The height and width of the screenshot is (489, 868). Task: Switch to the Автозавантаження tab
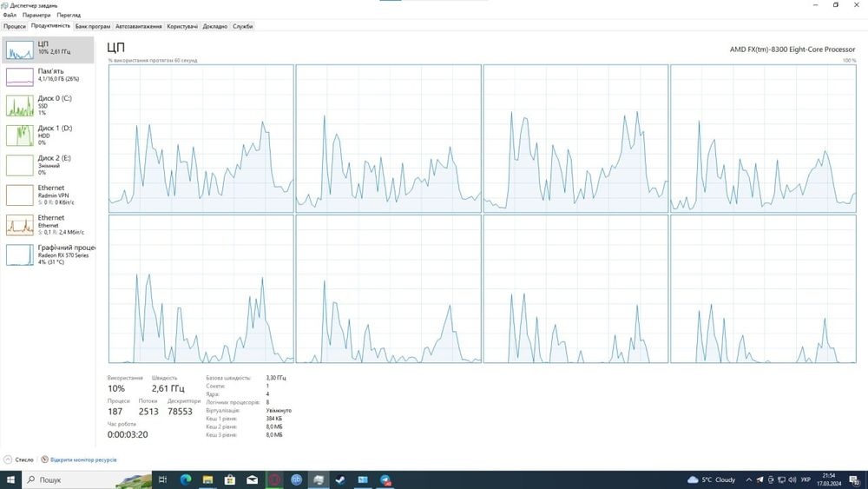tap(138, 26)
